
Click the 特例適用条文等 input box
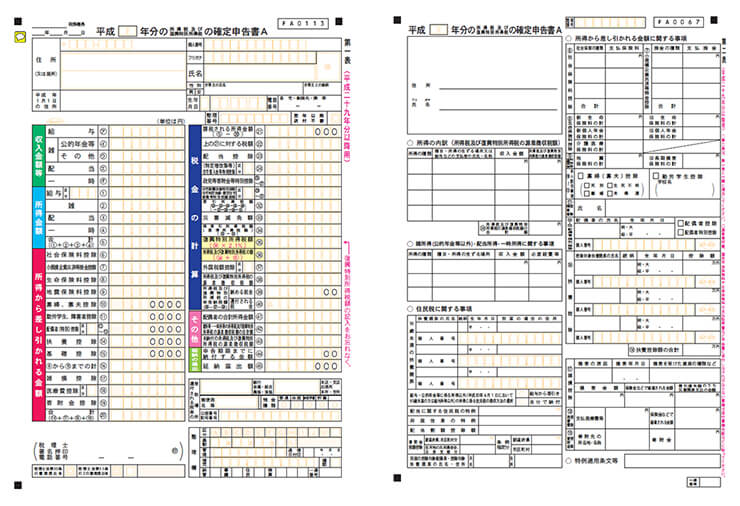point(672,461)
